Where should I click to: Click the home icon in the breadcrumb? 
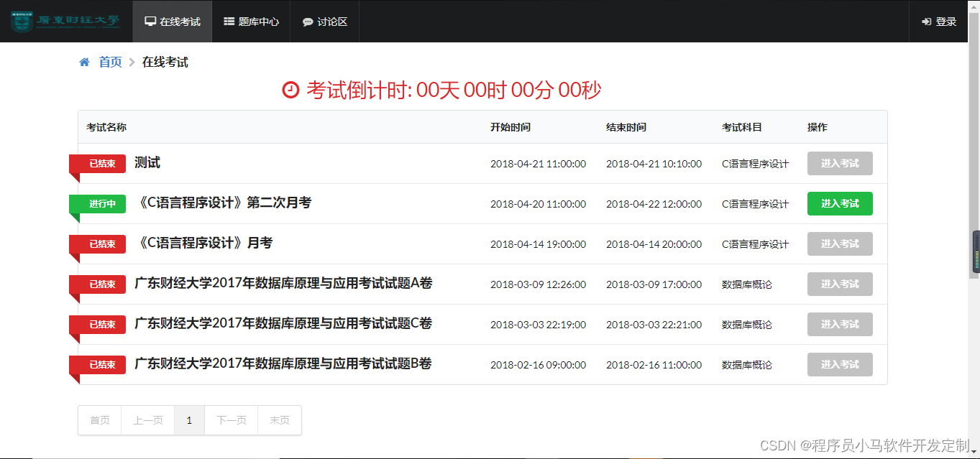[84, 62]
